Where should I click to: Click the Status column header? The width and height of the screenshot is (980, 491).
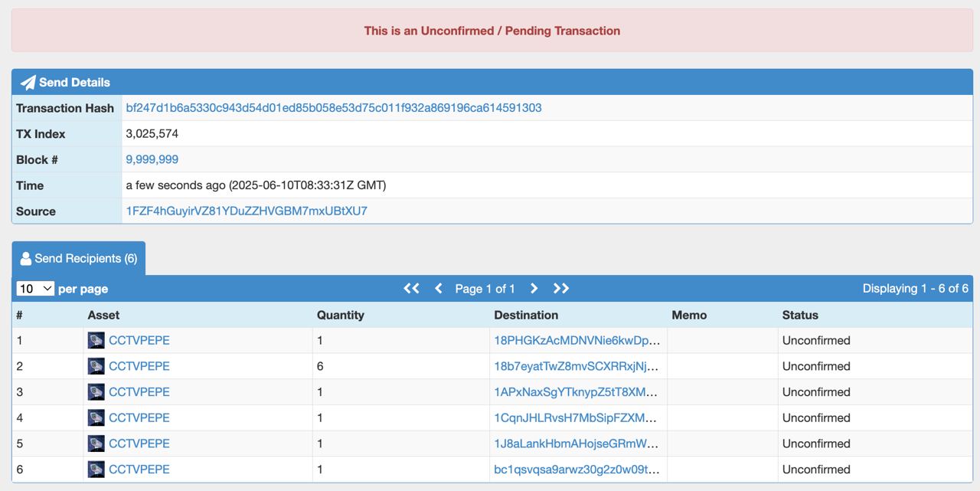[800, 315]
